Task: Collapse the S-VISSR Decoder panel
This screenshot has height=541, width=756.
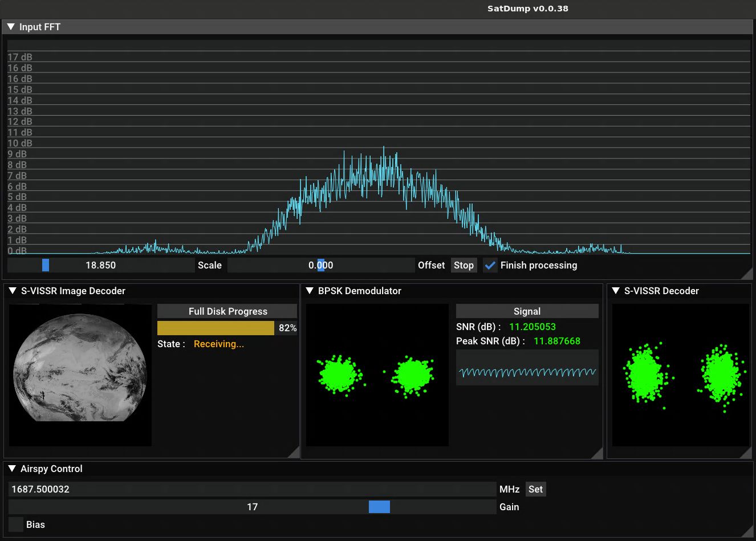Action: [616, 291]
